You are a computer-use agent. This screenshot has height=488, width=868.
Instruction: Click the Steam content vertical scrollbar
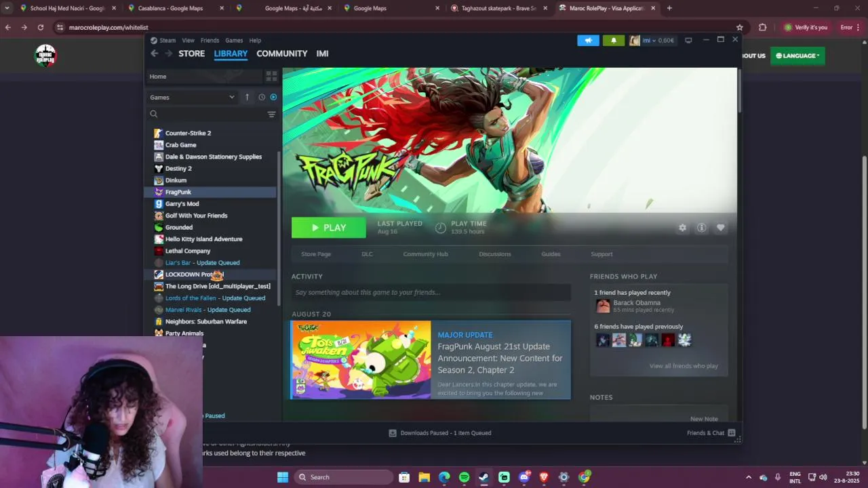[739, 90]
